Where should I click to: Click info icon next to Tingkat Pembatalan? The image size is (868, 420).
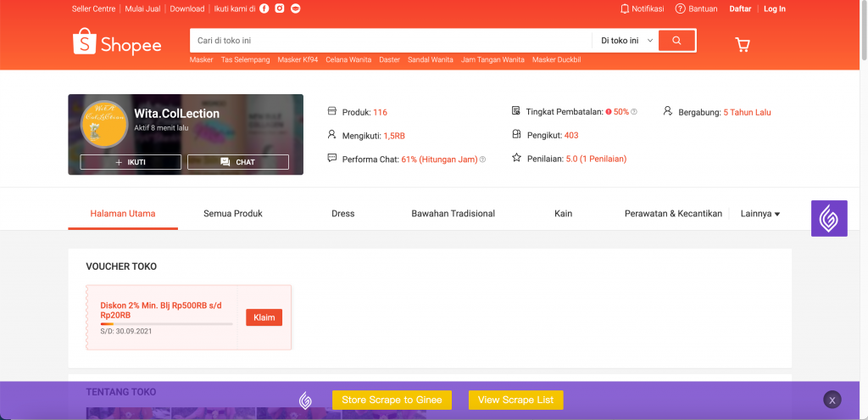coord(634,112)
